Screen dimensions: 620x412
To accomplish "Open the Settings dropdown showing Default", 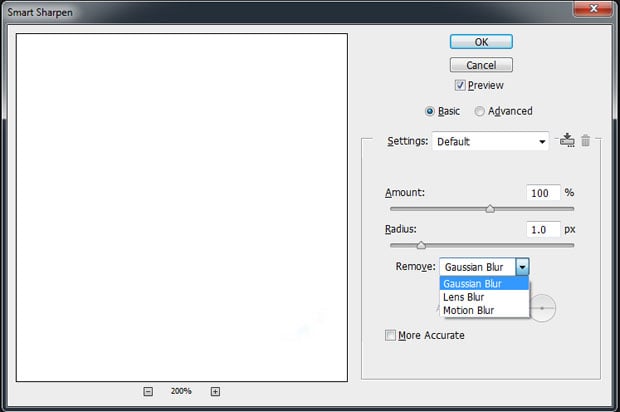I will [x=490, y=142].
